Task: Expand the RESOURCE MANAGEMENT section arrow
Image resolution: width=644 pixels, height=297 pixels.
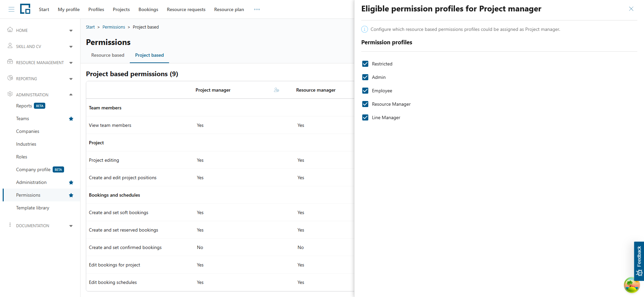Action: point(71,63)
